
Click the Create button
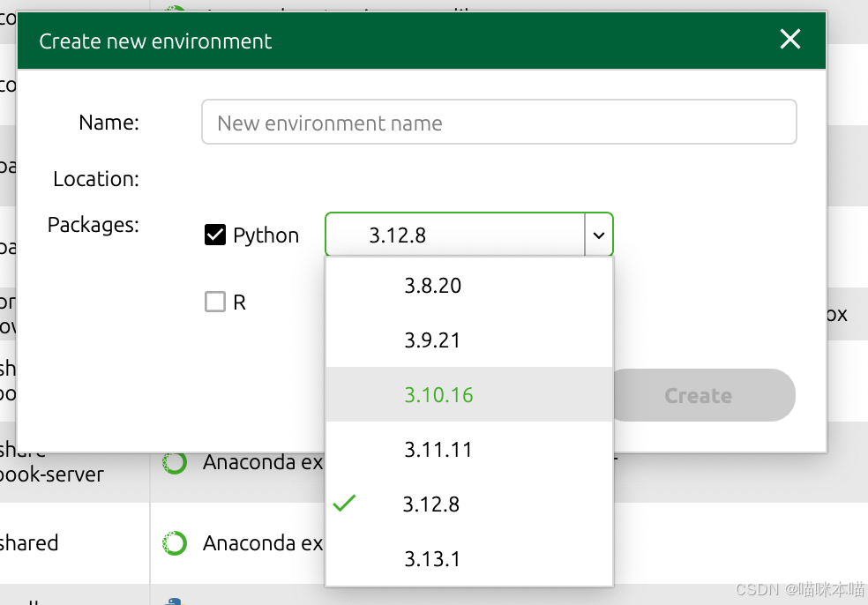(x=704, y=395)
